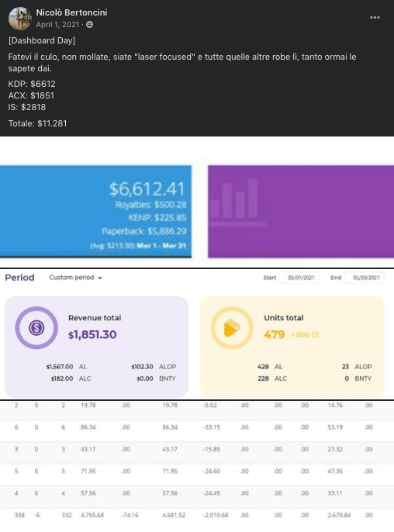Select the post line IS: $2818
The height and width of the screenshot is (532, 394).
[x=27, y=107]
